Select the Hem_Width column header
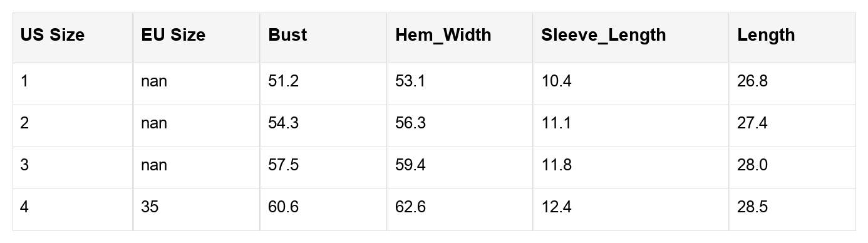Image resolution: width=868 pixels, height=243 pixels. (x=460, y=38)
